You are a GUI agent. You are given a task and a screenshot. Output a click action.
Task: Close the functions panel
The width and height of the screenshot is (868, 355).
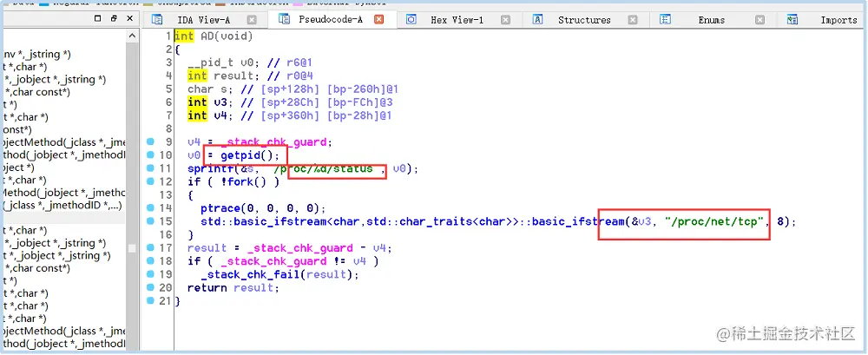[130, 18]
